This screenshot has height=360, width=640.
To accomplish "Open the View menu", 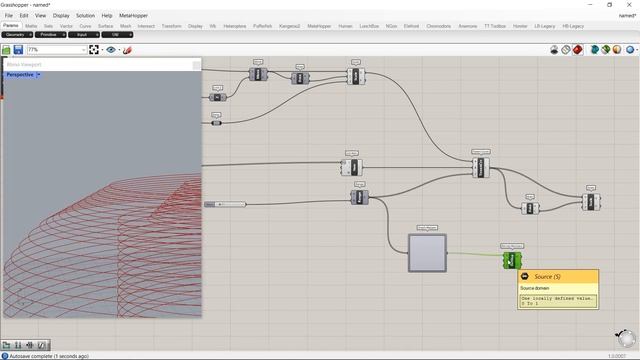I will pos(40,16).
